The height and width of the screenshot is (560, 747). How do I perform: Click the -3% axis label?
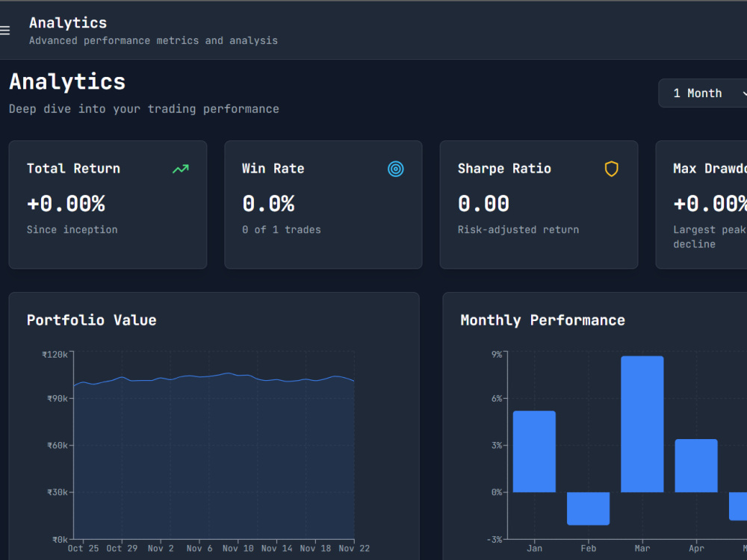495,539
